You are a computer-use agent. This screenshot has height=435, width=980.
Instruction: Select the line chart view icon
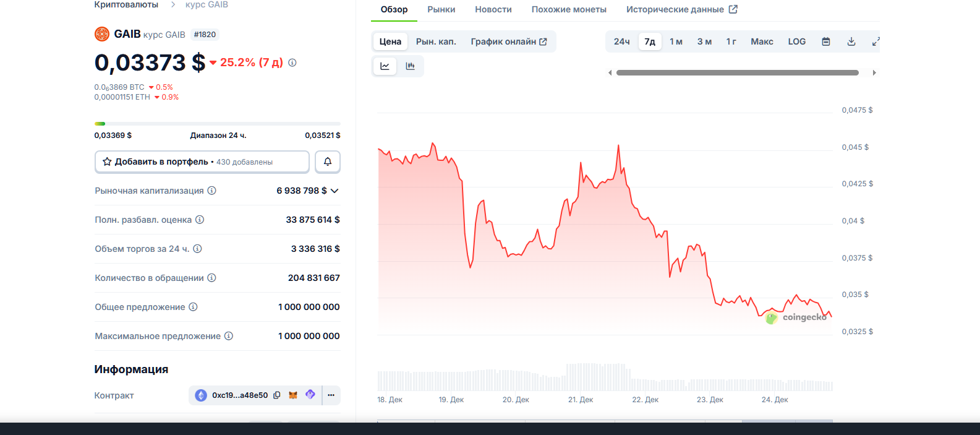(x=385, y=66)
